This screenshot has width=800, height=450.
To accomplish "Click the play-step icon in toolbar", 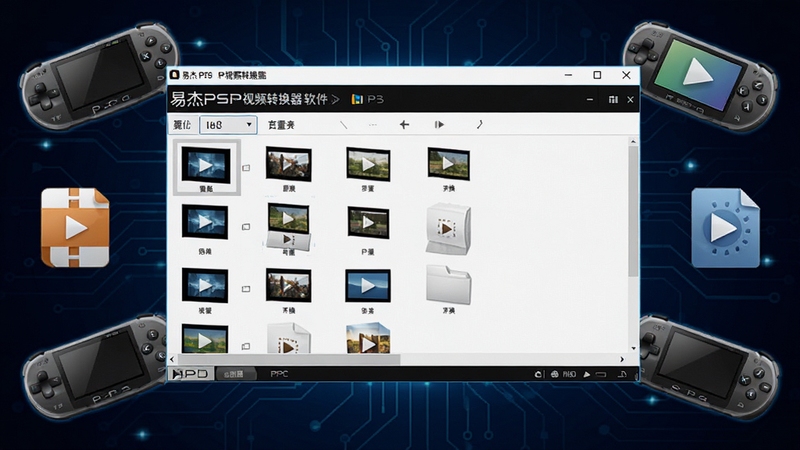I will point(439,124).
